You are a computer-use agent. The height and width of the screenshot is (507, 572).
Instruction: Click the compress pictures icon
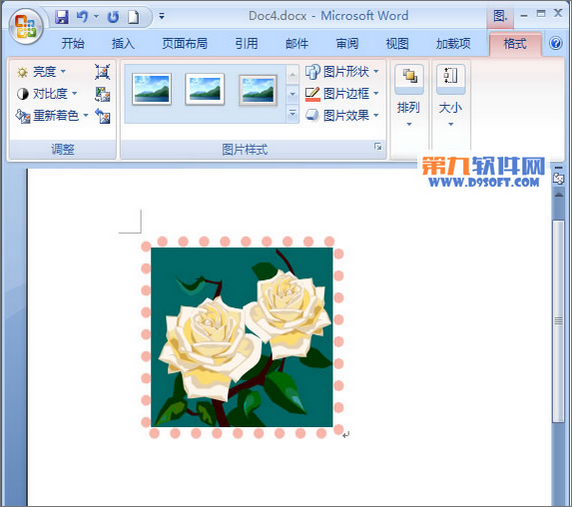103,72
